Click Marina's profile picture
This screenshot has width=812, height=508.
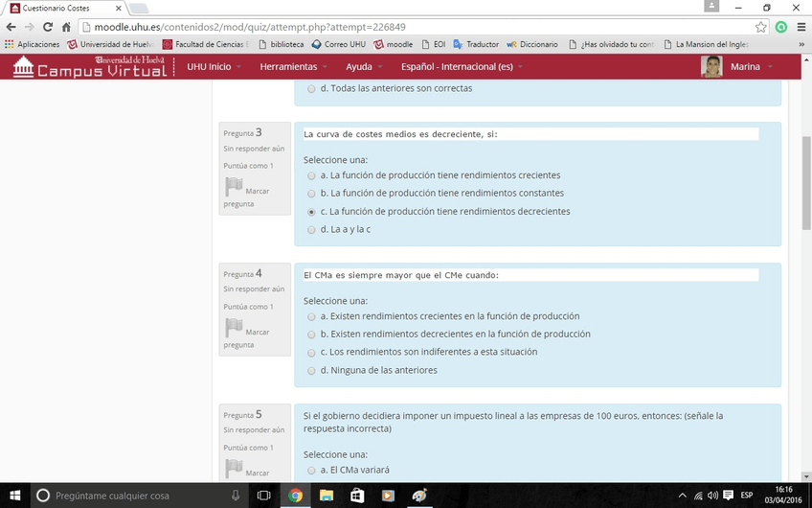pos(711,66)
